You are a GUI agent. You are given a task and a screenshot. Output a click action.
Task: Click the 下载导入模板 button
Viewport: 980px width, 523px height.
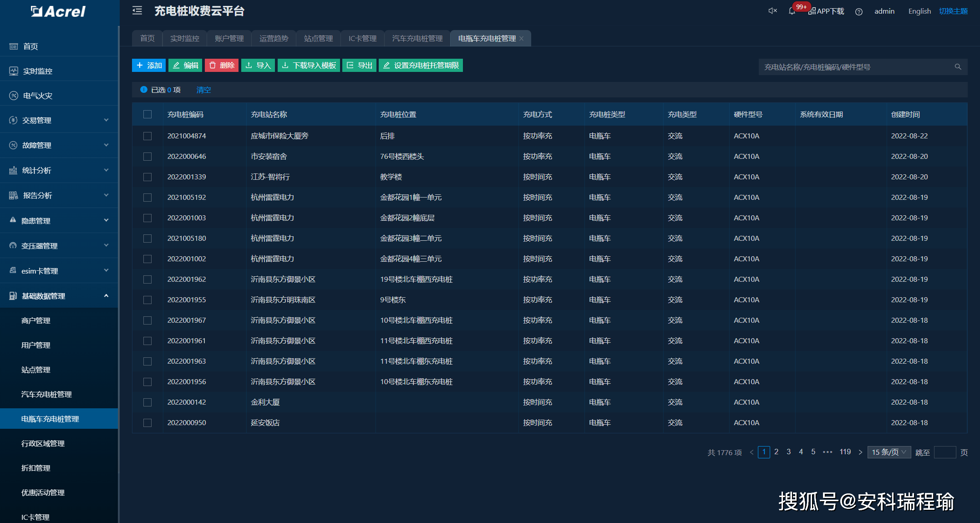coord(309,66)
